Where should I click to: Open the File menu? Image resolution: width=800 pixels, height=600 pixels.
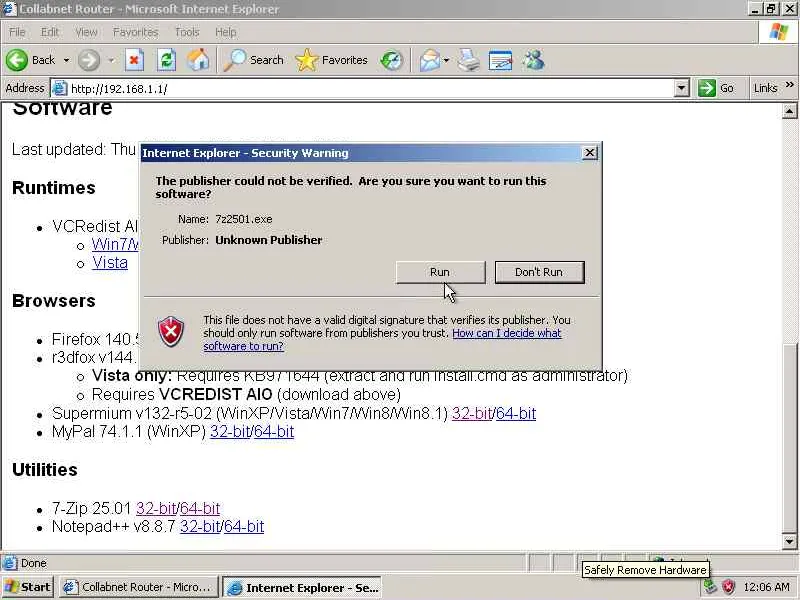[x=17, y=32]
